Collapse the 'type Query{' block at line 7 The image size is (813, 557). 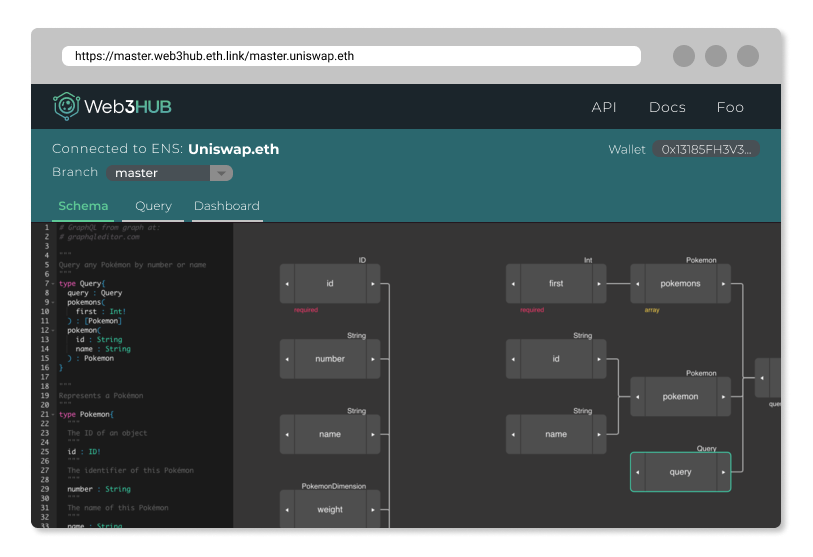click(x=53, y=284)
